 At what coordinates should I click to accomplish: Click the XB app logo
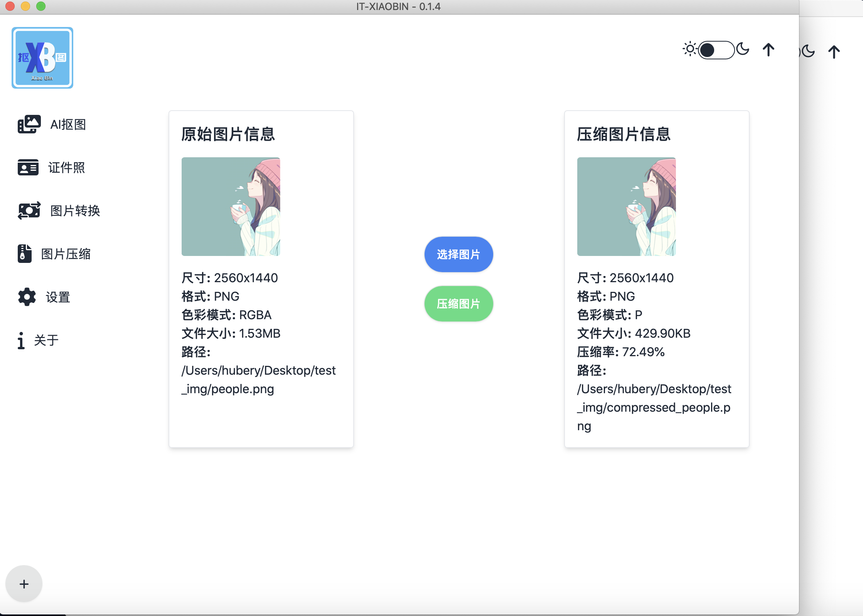click(x=42, y=58)
